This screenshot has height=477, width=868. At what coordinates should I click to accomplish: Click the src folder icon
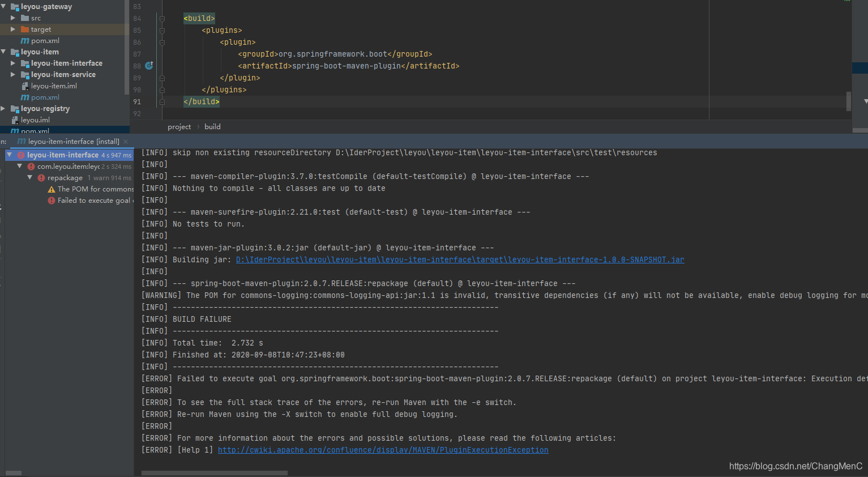click(x=25, y=18)
